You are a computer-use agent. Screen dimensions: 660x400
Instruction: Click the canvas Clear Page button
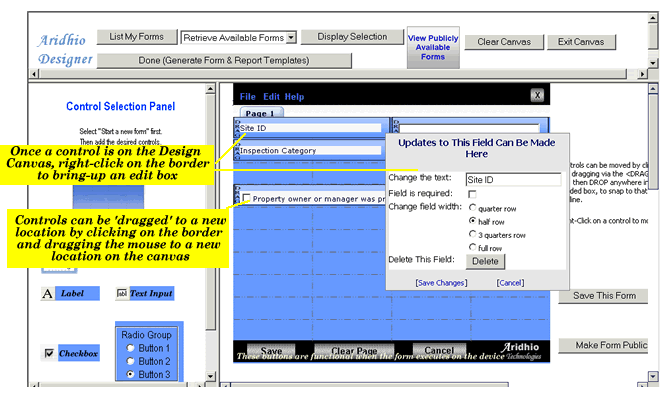pos(354,350)
